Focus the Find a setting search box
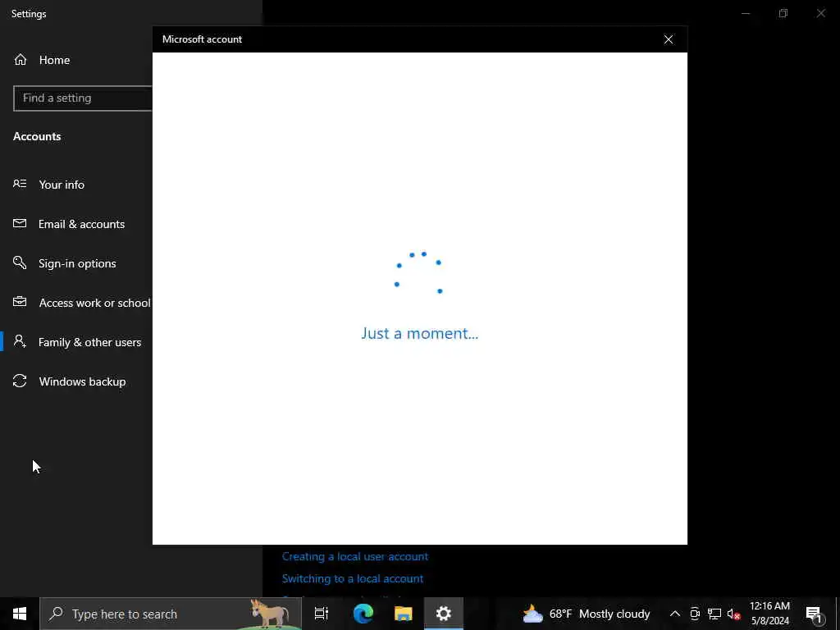Viewport: 840px width, 630px height. 83,98
